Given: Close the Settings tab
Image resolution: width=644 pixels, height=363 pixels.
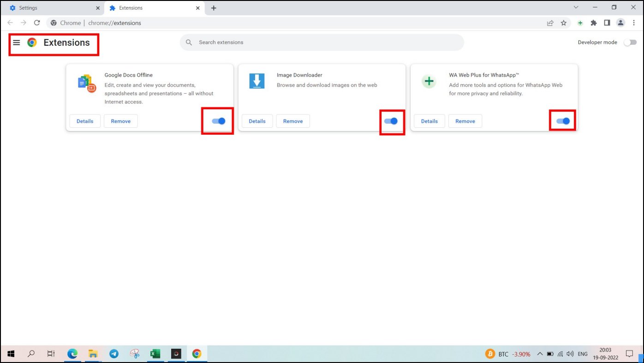Looking at the screenshot, I should tap(97, 8).
